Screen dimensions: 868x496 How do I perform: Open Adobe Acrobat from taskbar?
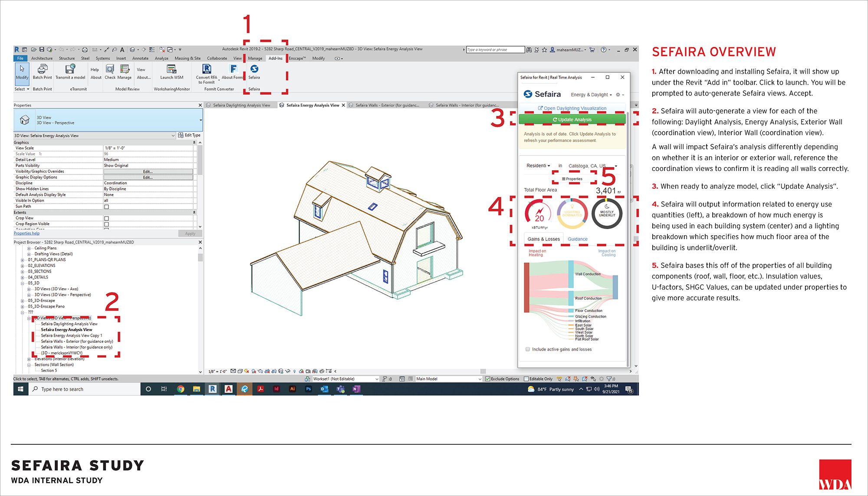click(260, 389)
